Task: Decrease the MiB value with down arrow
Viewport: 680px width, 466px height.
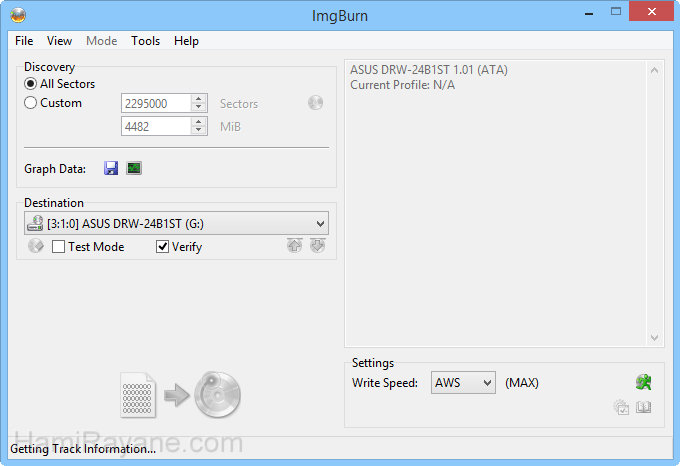Action: pos(199,130)
